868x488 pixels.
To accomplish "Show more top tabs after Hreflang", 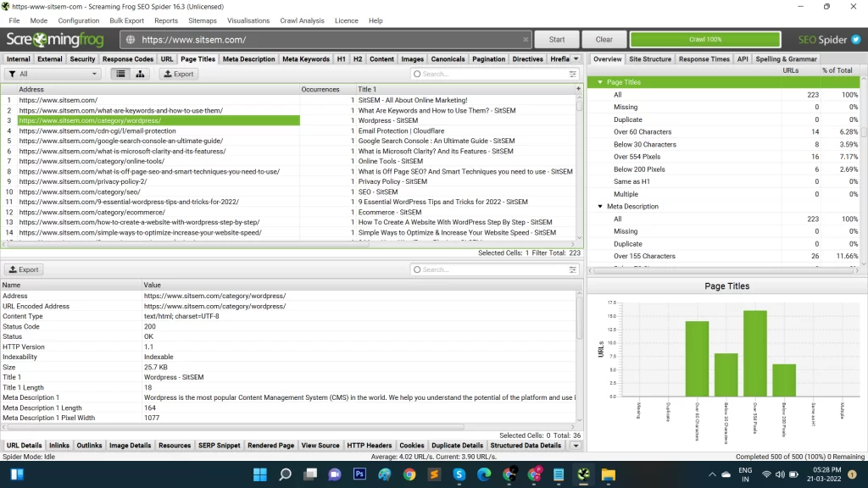I will coord(576,59).
